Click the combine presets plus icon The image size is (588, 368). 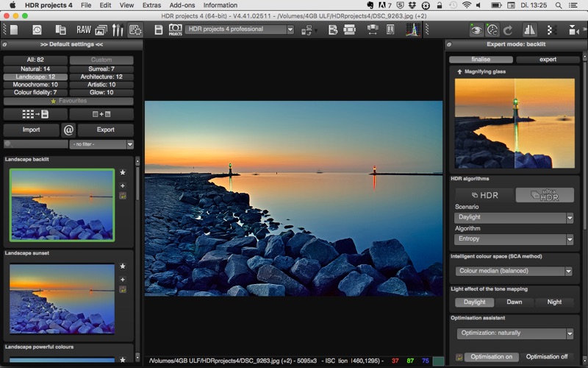pos(101,114)
